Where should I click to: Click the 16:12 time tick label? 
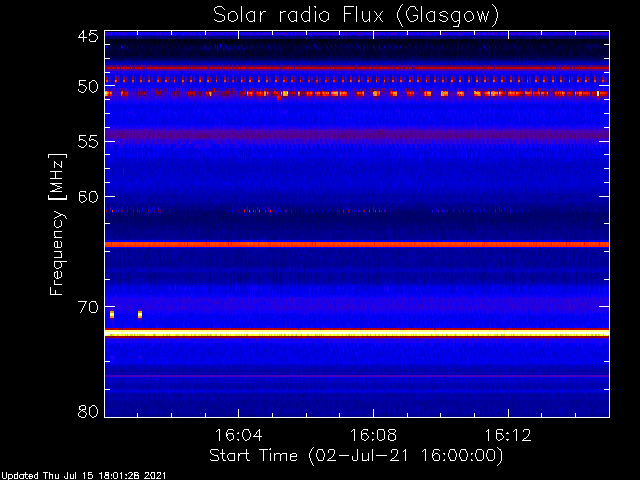pyautogui.click(x=508, y=435)
